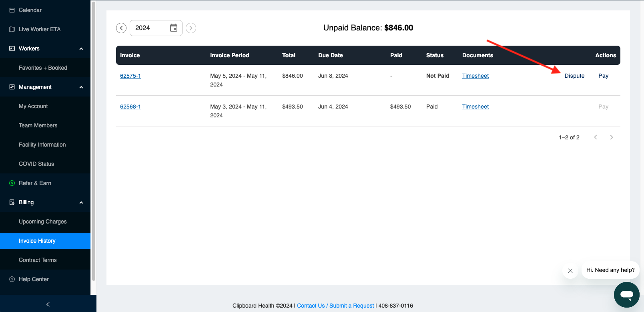
Task: Click the $846.00 total cell
Action: [293, 76]
